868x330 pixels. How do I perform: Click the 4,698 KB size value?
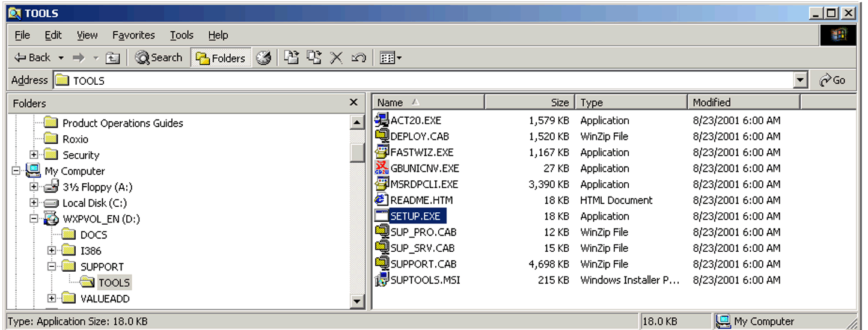(549, 264)
